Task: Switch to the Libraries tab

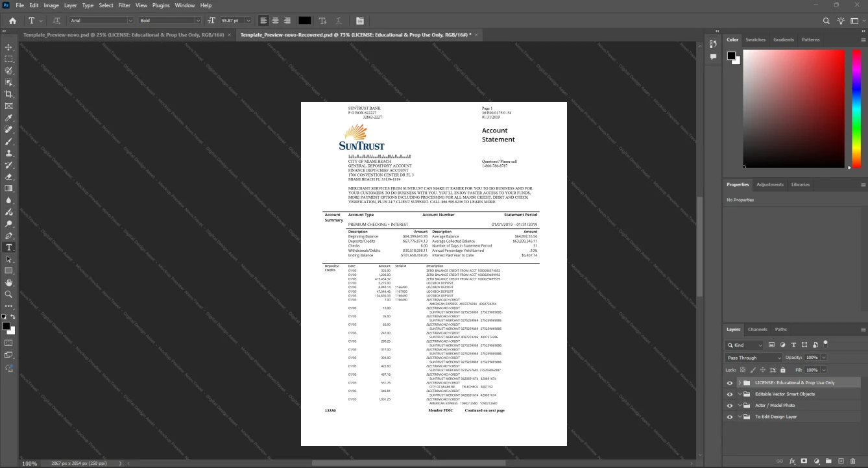Action: (x=801, y=184)
